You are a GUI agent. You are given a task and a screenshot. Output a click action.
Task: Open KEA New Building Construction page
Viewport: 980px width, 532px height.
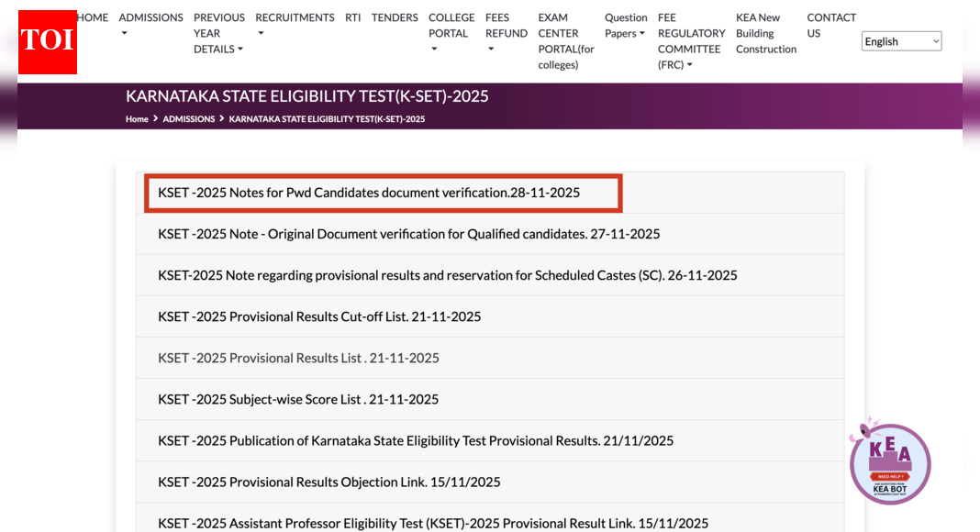(765, 33)
